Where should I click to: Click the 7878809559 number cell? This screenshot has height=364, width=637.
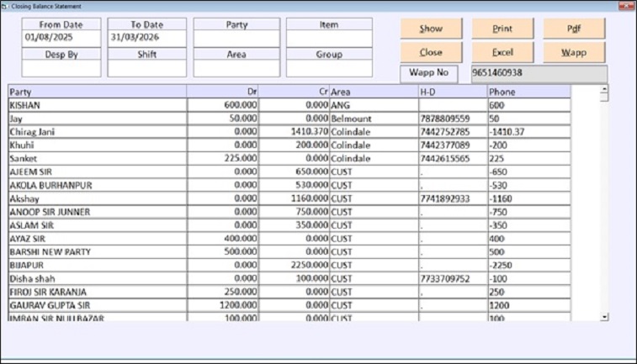[453, 119]
